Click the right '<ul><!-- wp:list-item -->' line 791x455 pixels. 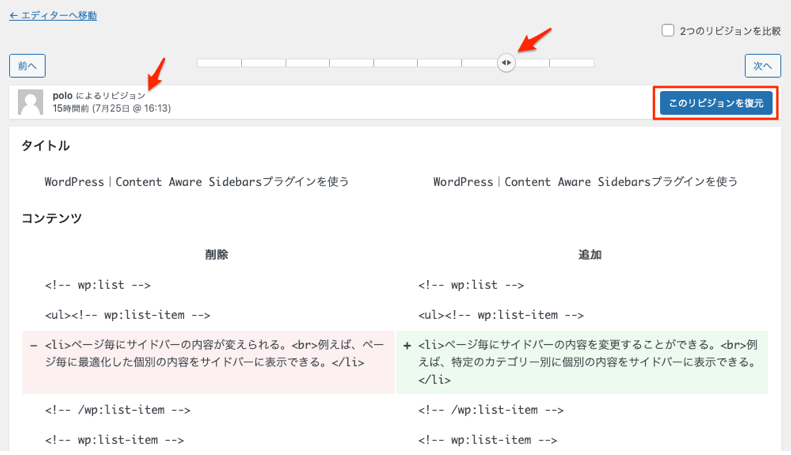point(501,315)
